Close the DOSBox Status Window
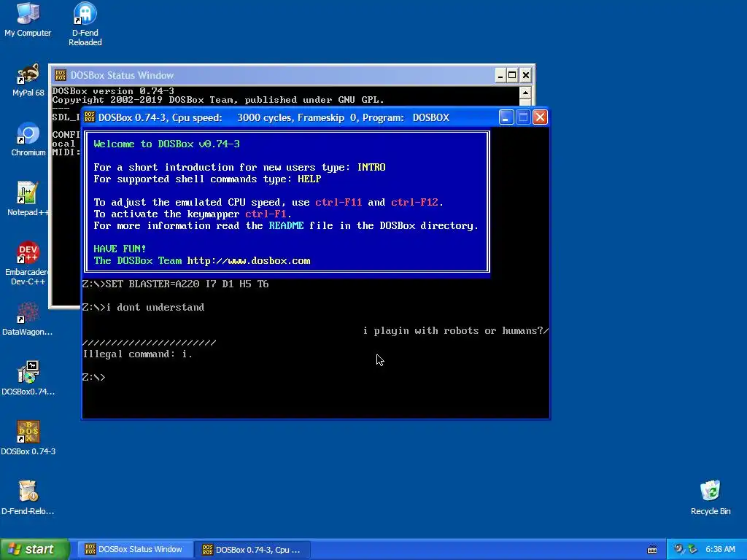Screen dimensions: 747x560 point(525,75)
